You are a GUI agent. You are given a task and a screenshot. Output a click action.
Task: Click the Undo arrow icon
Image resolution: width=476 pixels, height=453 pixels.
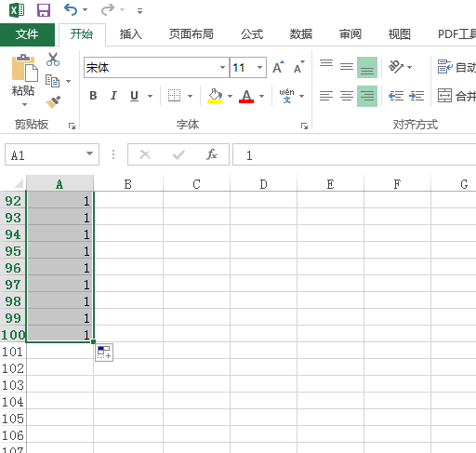click(71, 10)
